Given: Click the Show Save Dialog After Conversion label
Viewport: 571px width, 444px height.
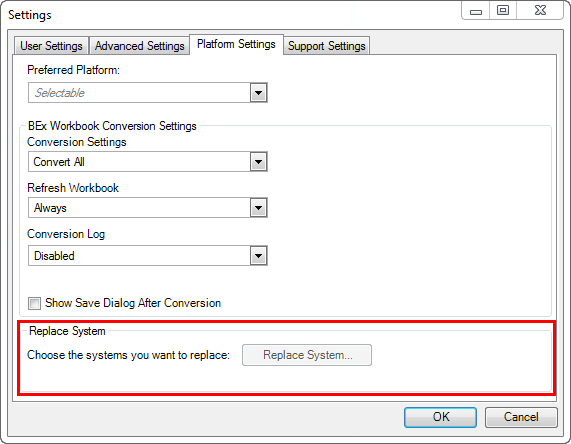Looking at the screenshot, I should tap(133, 303).
